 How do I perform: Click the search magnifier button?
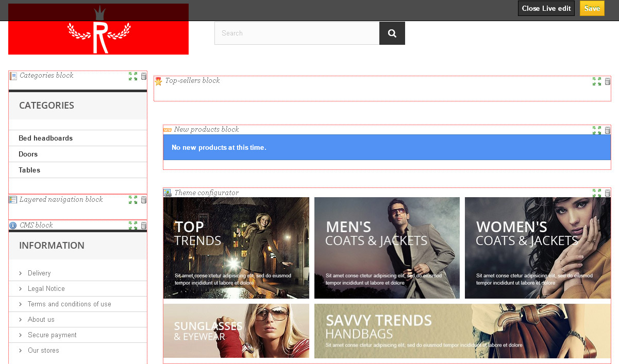[x=392, y=33]
